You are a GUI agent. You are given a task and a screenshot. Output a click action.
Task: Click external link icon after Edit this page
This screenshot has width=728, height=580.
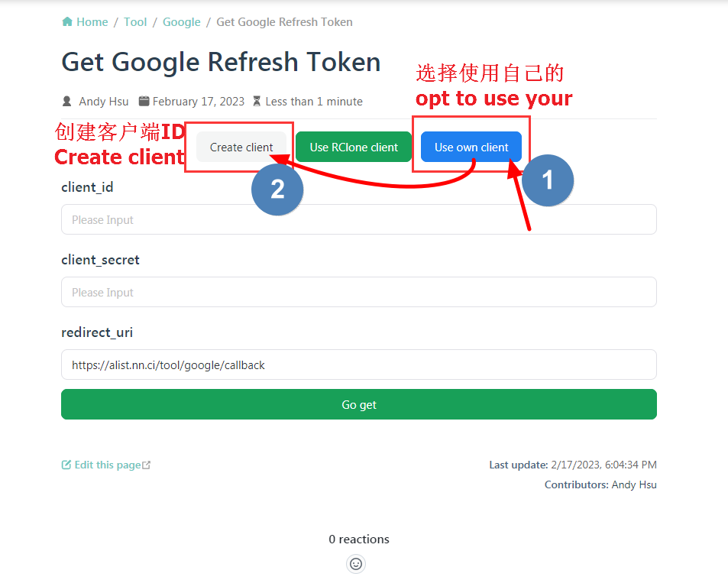pos(146,465)
